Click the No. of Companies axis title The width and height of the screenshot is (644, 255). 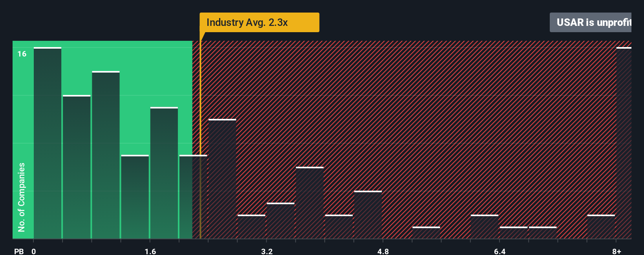pos(22,197)
